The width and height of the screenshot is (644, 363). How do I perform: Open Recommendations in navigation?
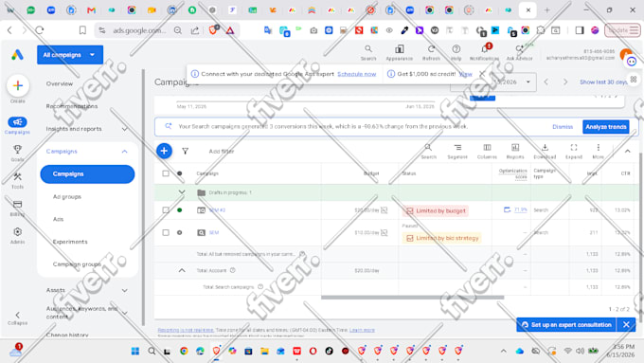point(72,106)
